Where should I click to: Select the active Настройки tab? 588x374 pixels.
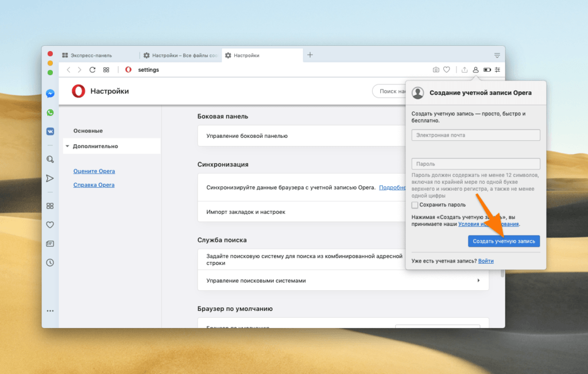point(262,56)
